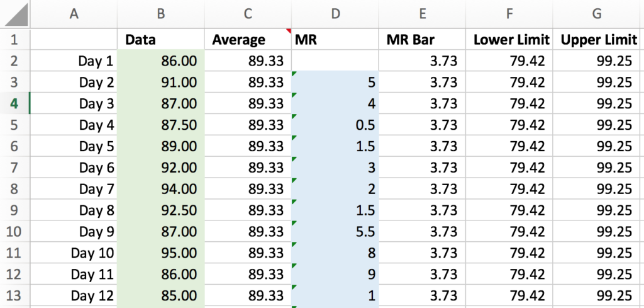Click the MR value 3
644x308 pixels.
pos(335,168)
